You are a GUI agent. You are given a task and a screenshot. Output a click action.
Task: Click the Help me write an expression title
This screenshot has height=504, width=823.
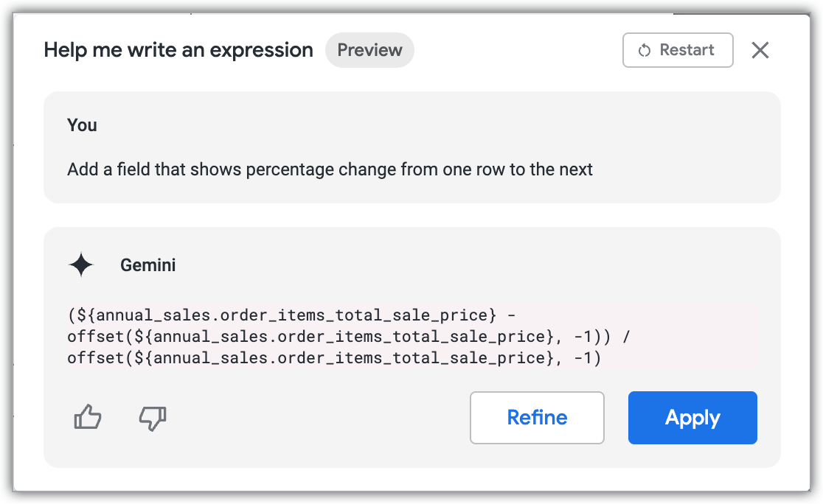pos(178,50)
